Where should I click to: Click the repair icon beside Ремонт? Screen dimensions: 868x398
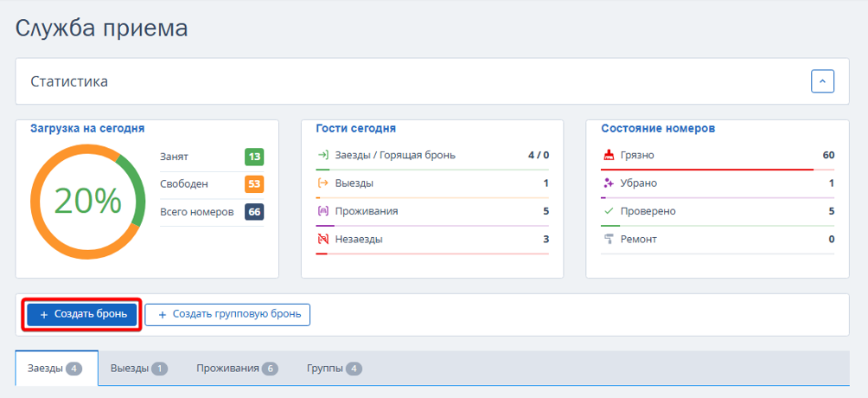[x=609, y=240]
